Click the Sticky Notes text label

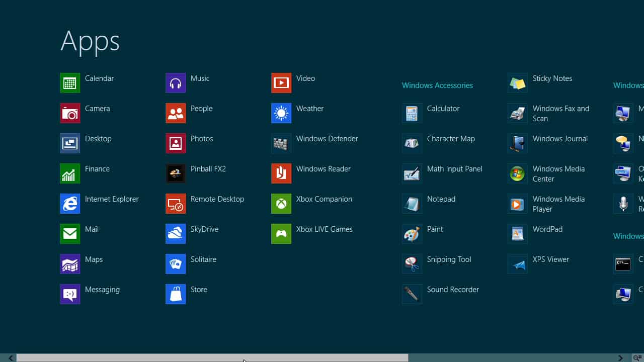[552, 78]
